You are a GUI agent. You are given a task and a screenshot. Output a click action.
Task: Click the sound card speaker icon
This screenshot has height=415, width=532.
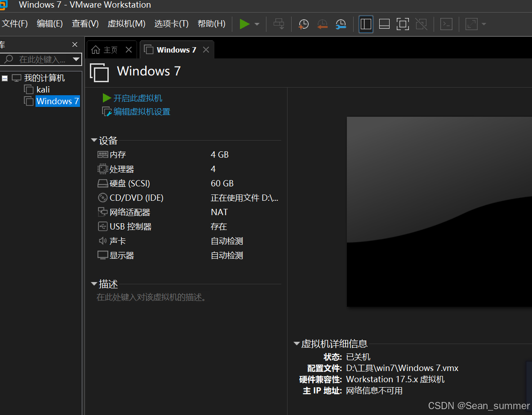point(102,241)
